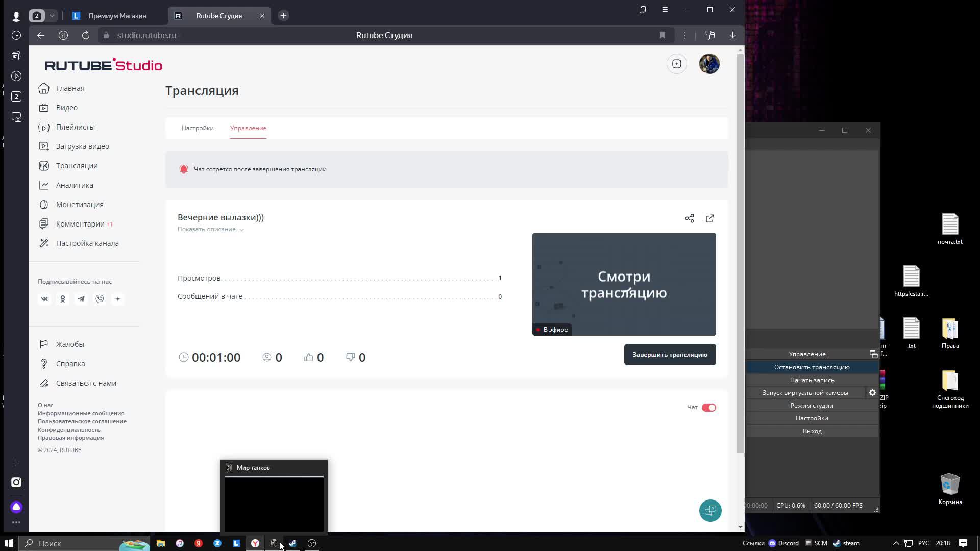Open Аналитика section

point(66,185)
